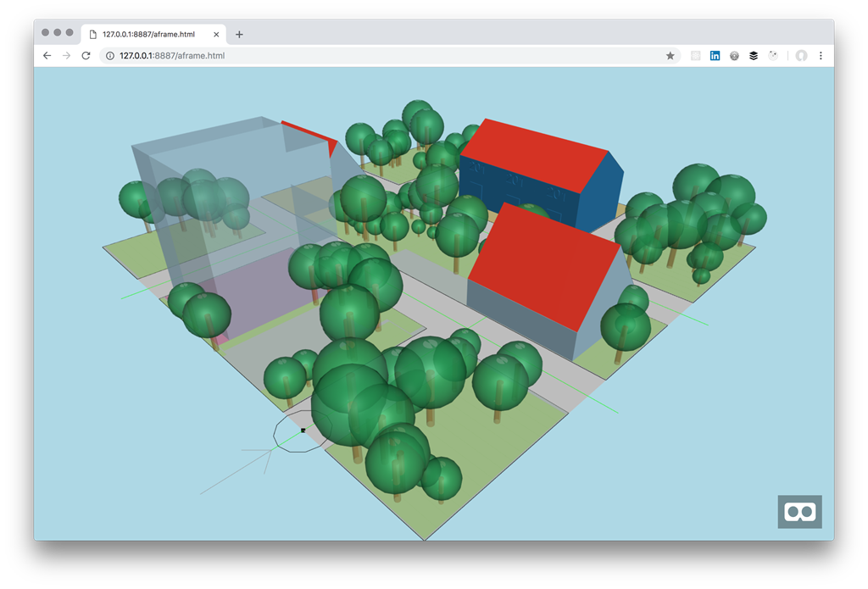The image size is (868, 589).
Task: Click the gray round gear-like extension icon
Action: [734, 56]
